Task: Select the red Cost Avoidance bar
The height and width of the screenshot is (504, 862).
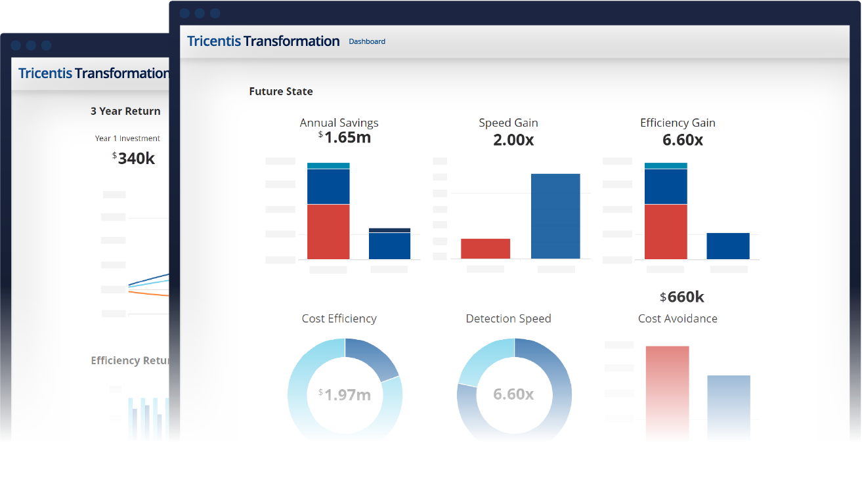Action: pos(667,393)
